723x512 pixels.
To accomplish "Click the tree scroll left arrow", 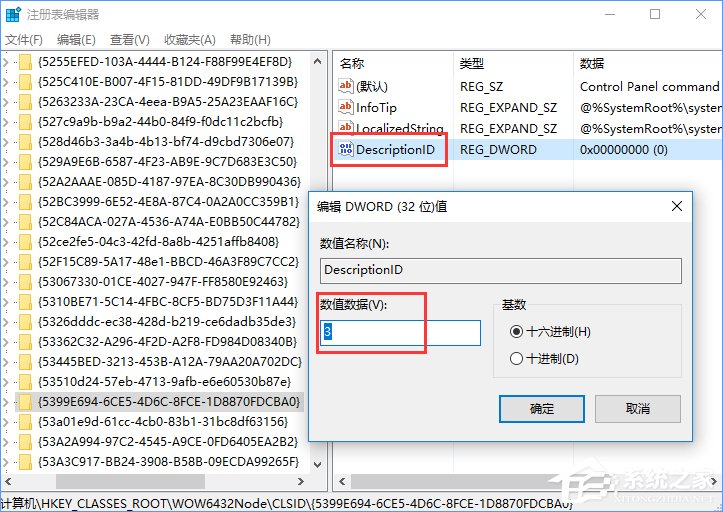I will [8, 482].
